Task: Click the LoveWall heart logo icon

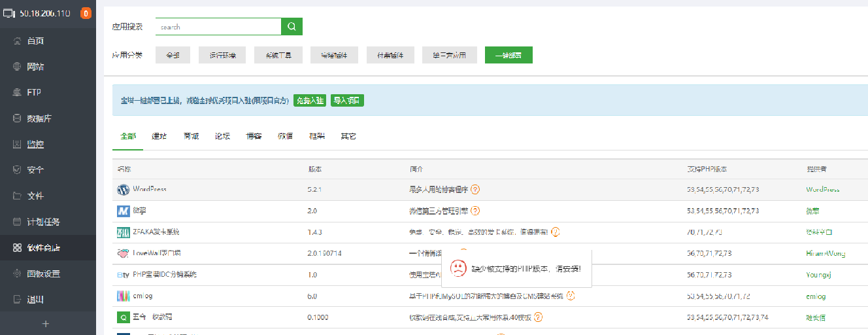Action: coord(124,253)
